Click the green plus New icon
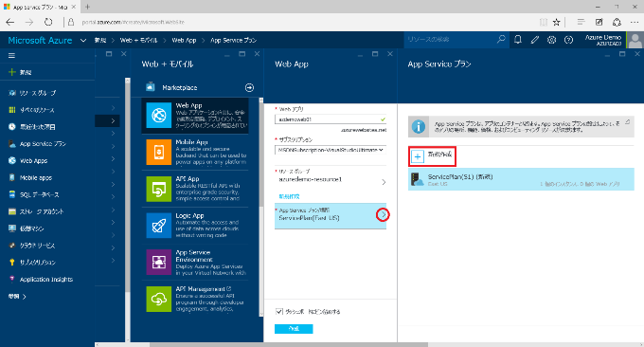The width and height of the screenshot is (644, 347). pos(12,72)
